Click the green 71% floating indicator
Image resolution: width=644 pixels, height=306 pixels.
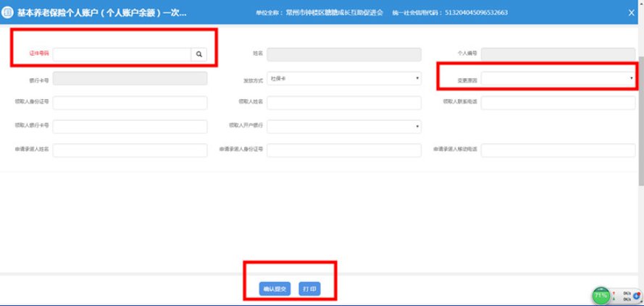[601, 295]
